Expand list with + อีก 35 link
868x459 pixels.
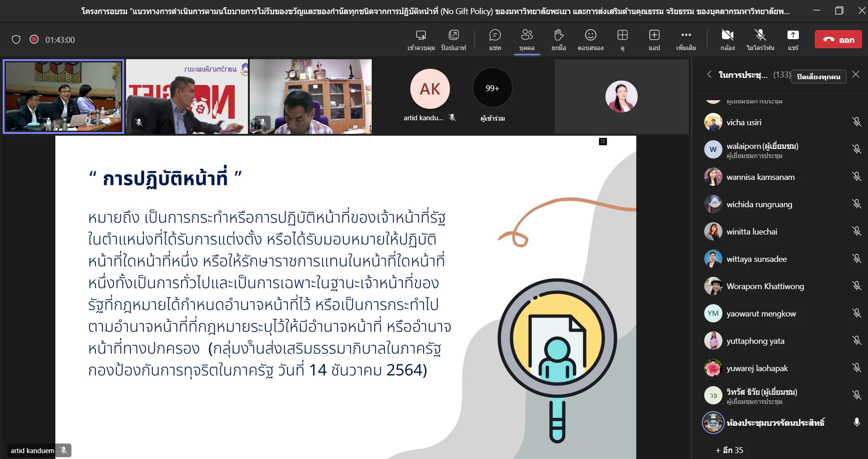pos(729,450)
